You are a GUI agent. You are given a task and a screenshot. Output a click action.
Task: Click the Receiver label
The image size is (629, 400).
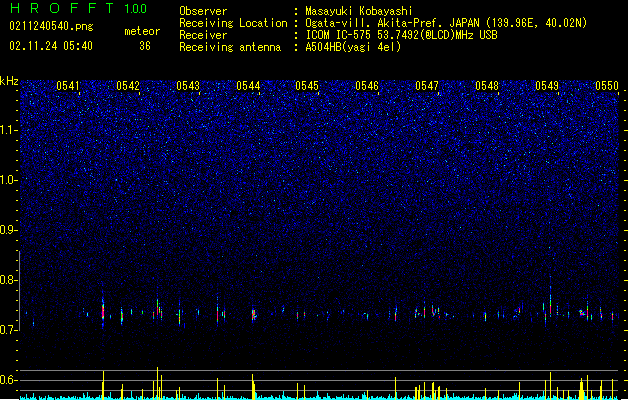coord(203,35)
